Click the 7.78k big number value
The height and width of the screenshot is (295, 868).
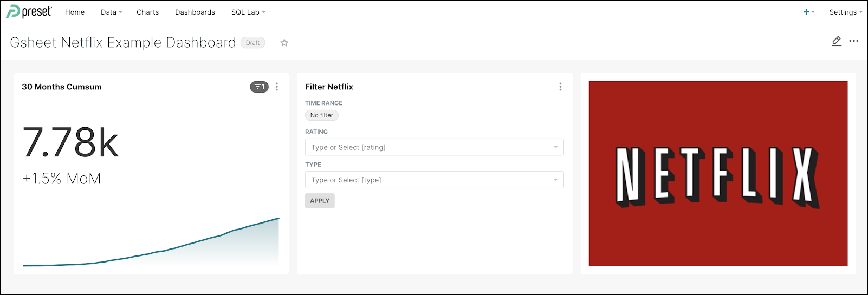click(70, 142)
